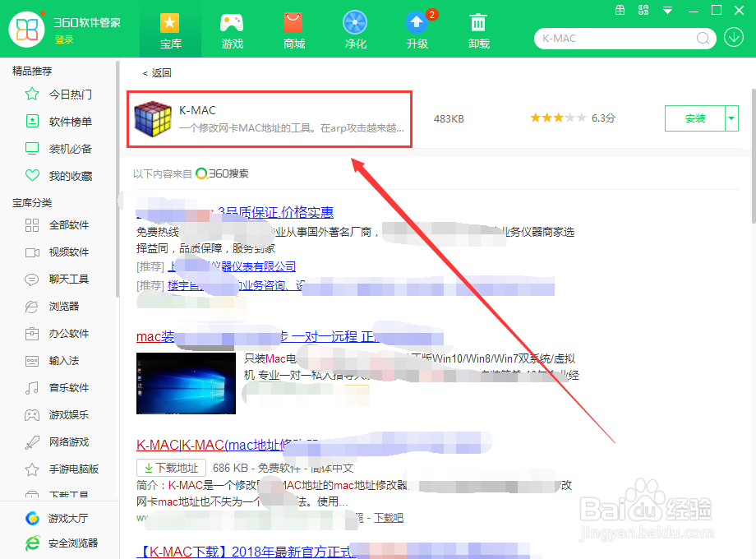Viewport: 756px width, 559px height.
Task: Open the 净化 (Clean) panel icon
Action: [x=355, y=24]
